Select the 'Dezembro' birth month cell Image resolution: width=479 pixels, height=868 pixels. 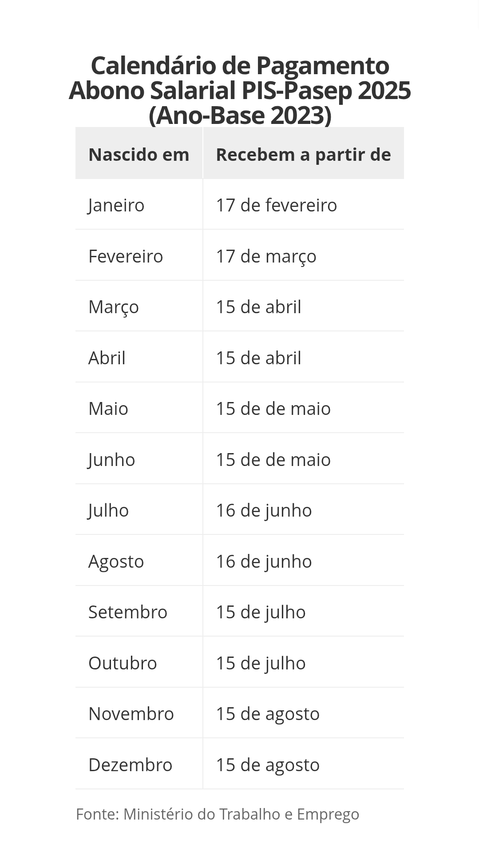tap(130, 765)
